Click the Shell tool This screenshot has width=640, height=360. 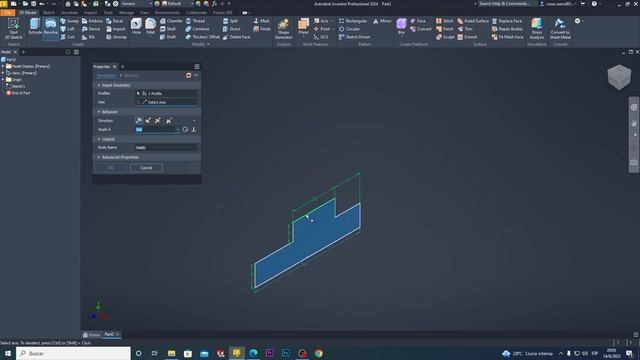pos(168,29)
